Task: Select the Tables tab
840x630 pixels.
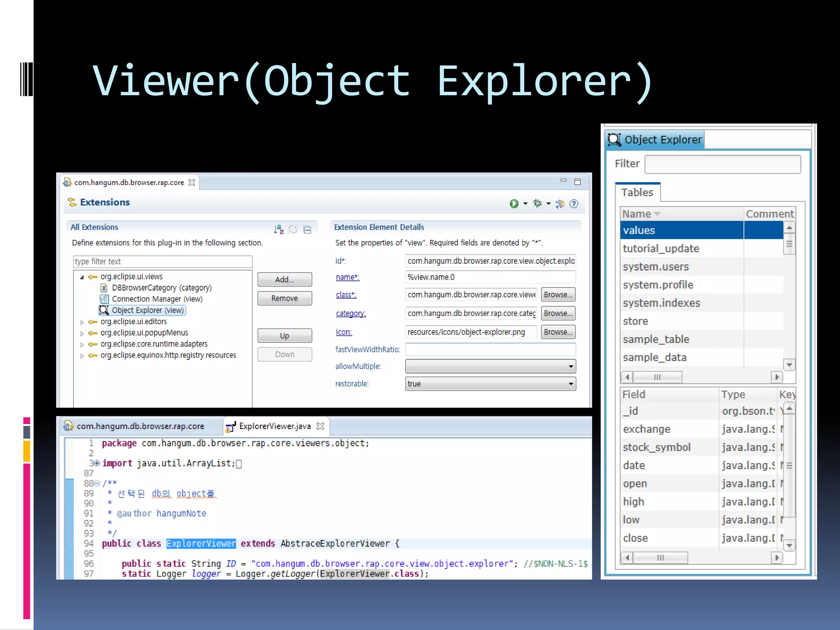Action: coord(637,192)
